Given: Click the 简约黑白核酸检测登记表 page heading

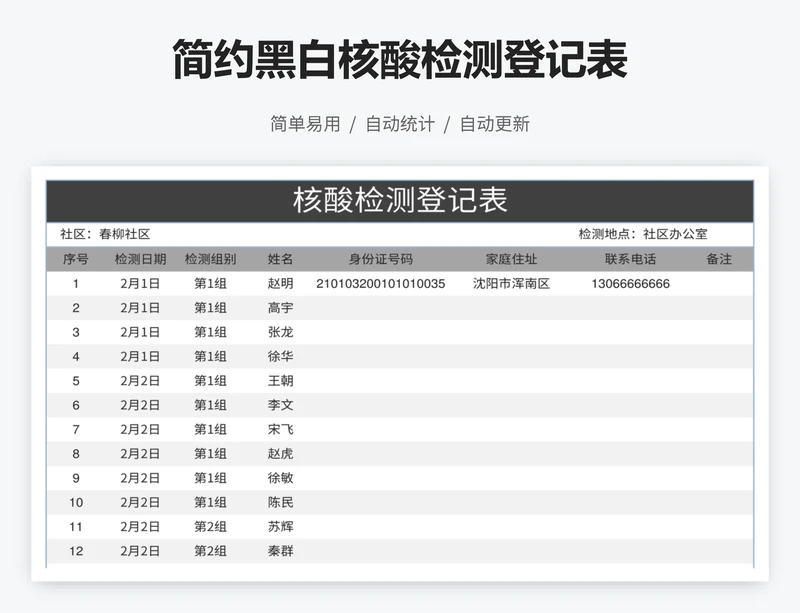Looking at the screenshot, I should coord(400,60).
